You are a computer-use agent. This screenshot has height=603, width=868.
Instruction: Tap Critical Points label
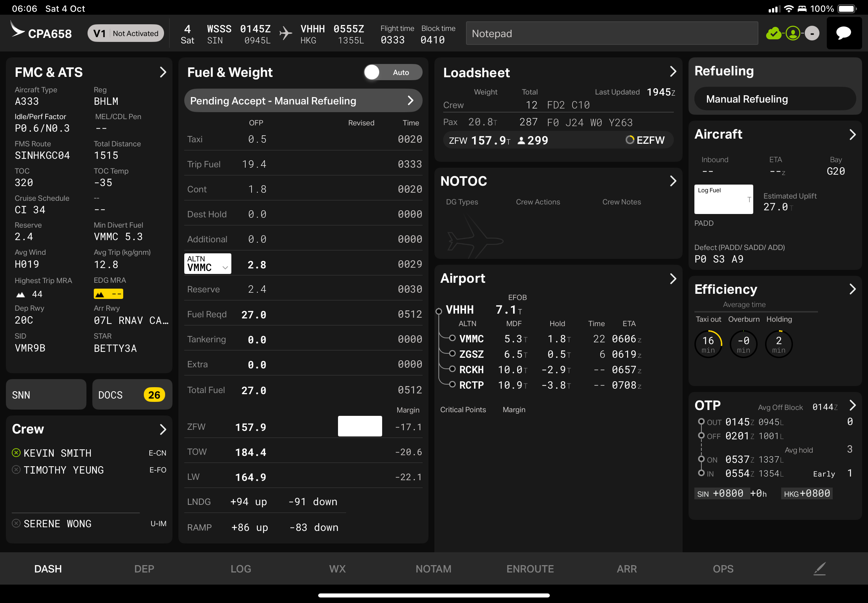click(x=463, y=410)
